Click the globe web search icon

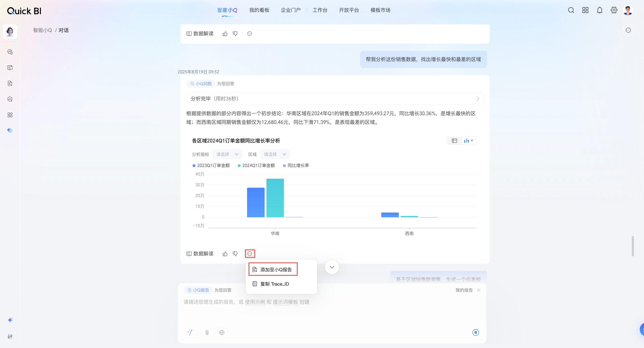click(x=222, y=332)
